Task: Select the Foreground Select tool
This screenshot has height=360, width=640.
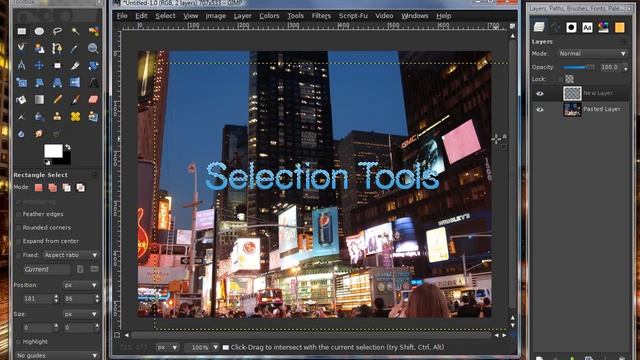Action: click(39, 48)
